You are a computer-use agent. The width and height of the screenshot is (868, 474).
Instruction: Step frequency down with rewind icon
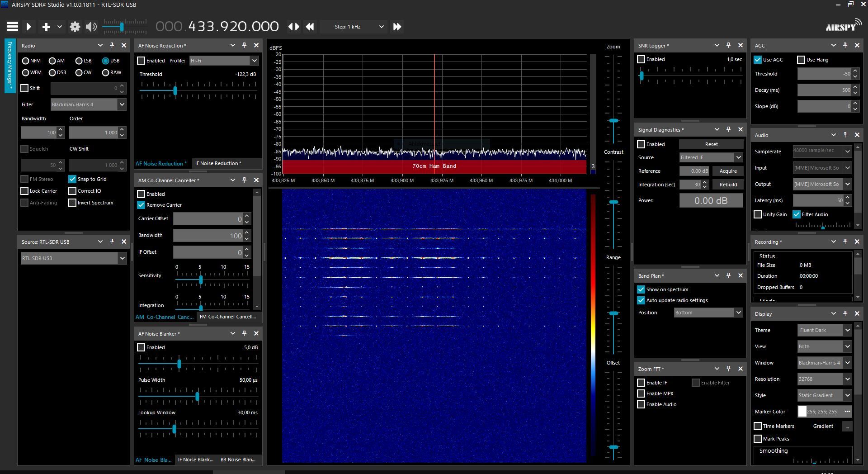tap(310, 27)
